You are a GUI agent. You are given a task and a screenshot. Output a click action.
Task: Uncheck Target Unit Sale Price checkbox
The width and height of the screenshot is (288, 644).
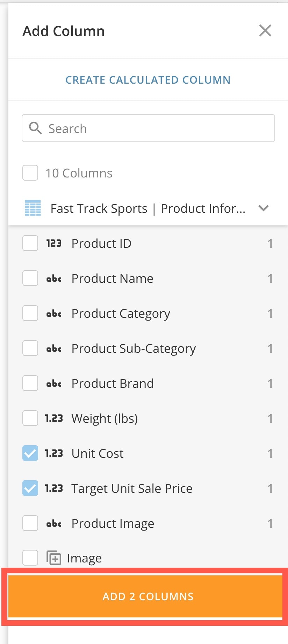(30, 488)
